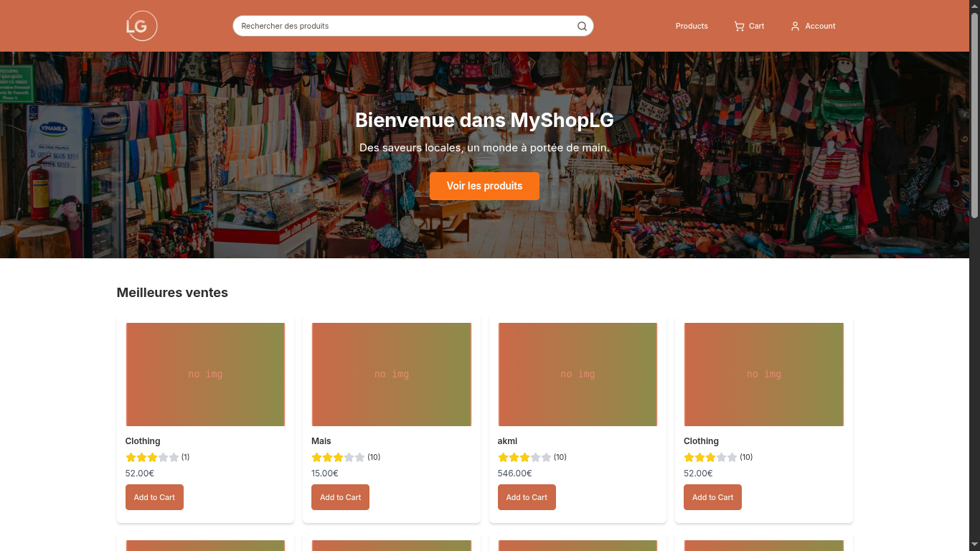Click the star rating of Mais
This screenshot has width=980, height=551.
point(338,457)
